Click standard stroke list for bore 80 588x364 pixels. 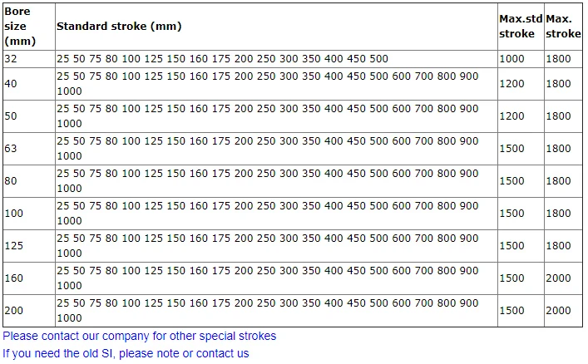coord(276,181)
